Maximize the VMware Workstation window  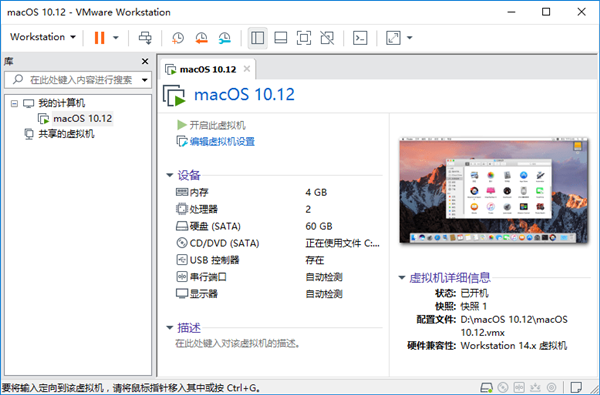(546, 12)
